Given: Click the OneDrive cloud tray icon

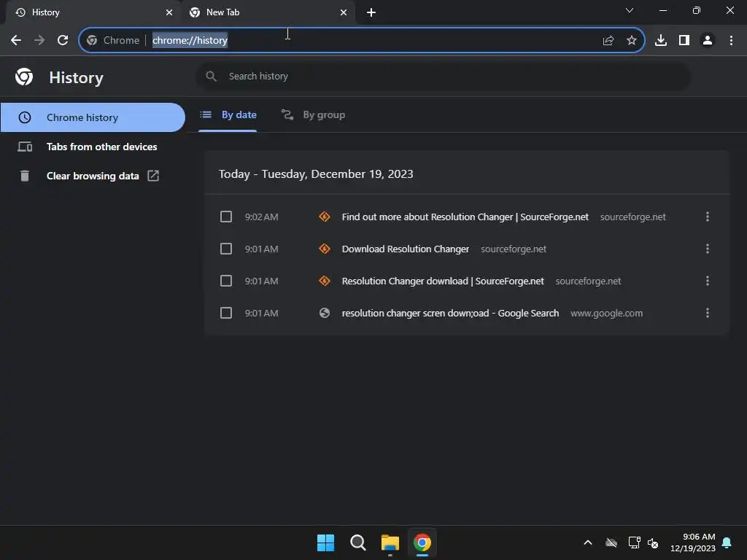Looking at the screenshot, I should [611, 542].
